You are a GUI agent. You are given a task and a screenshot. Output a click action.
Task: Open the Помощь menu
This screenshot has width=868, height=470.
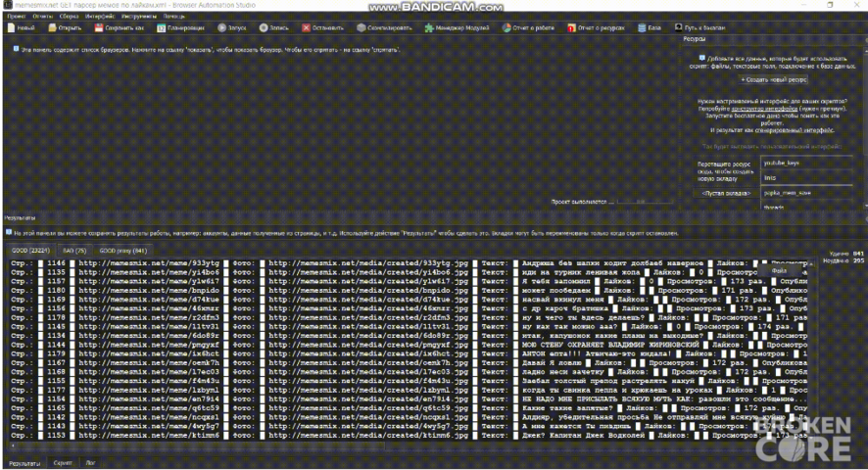(173, 16)
